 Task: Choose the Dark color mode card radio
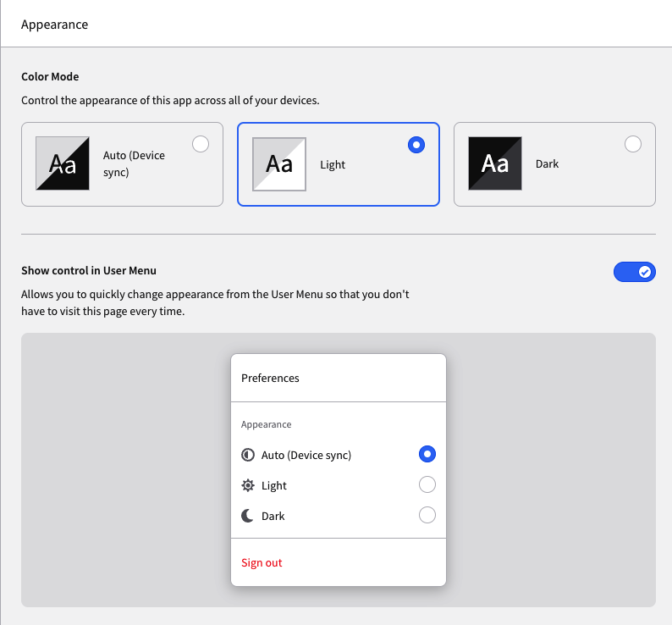click(633, 144)
